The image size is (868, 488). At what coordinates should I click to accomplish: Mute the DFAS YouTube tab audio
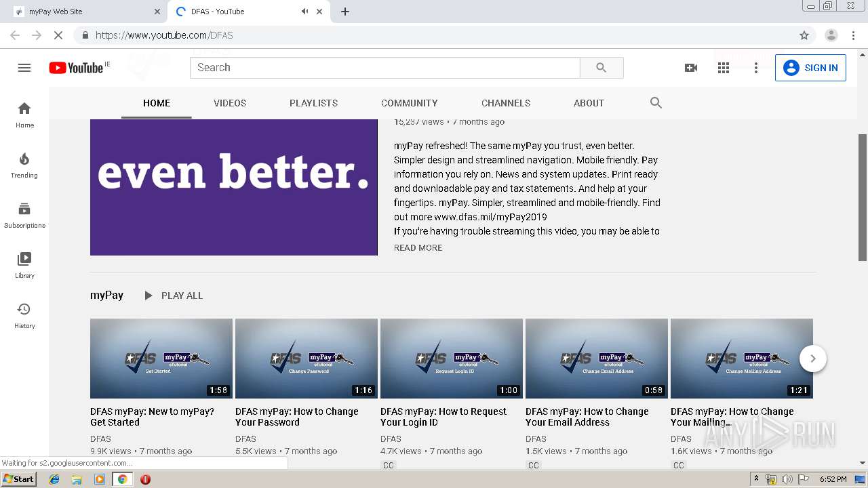pos(304,12)
